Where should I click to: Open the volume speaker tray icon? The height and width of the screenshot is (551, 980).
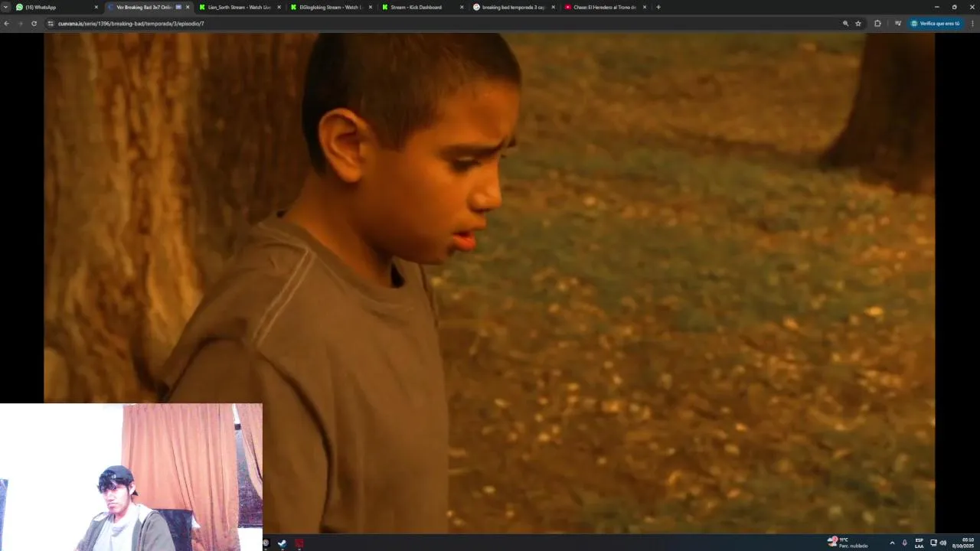tap(942, 543)
